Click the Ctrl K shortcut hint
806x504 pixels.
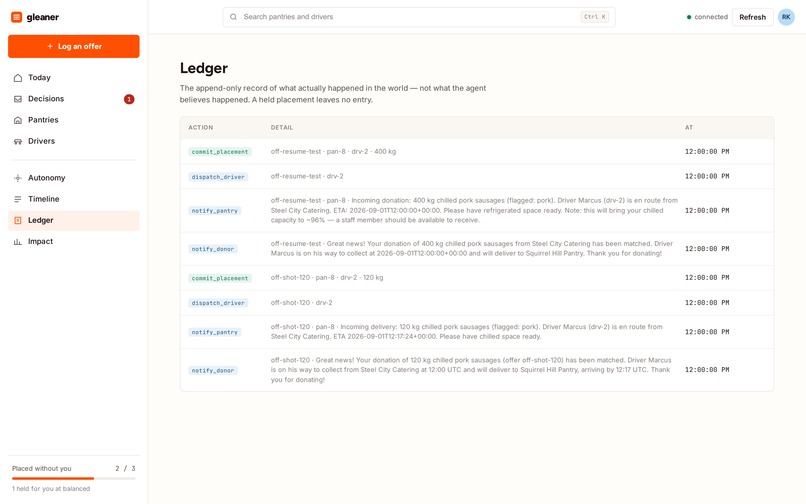click(x=595, y=17)
